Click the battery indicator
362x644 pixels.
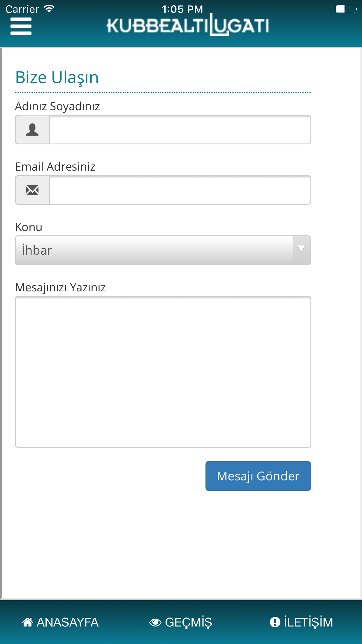pos(346,9)
